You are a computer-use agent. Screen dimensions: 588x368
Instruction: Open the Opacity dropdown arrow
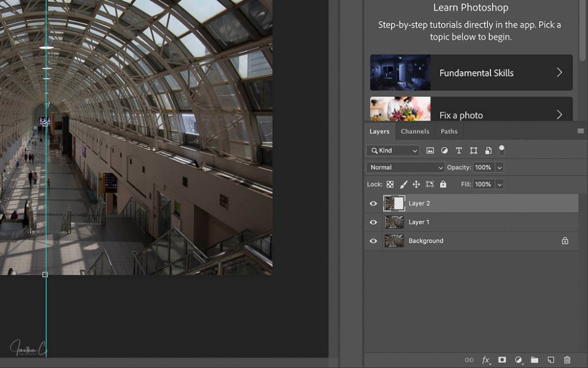tap(500, 167)
